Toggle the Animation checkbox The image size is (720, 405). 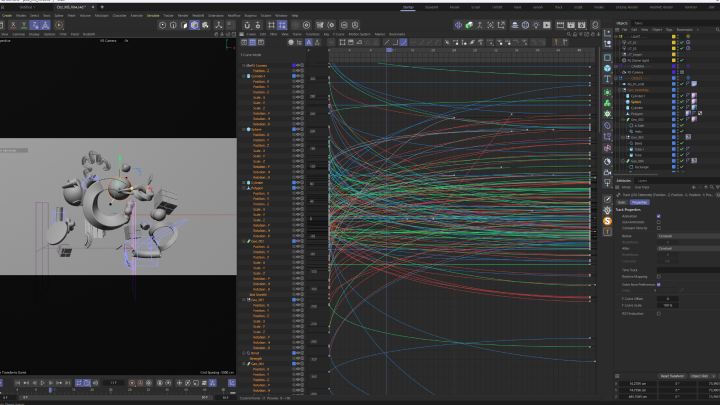(658, 216)
